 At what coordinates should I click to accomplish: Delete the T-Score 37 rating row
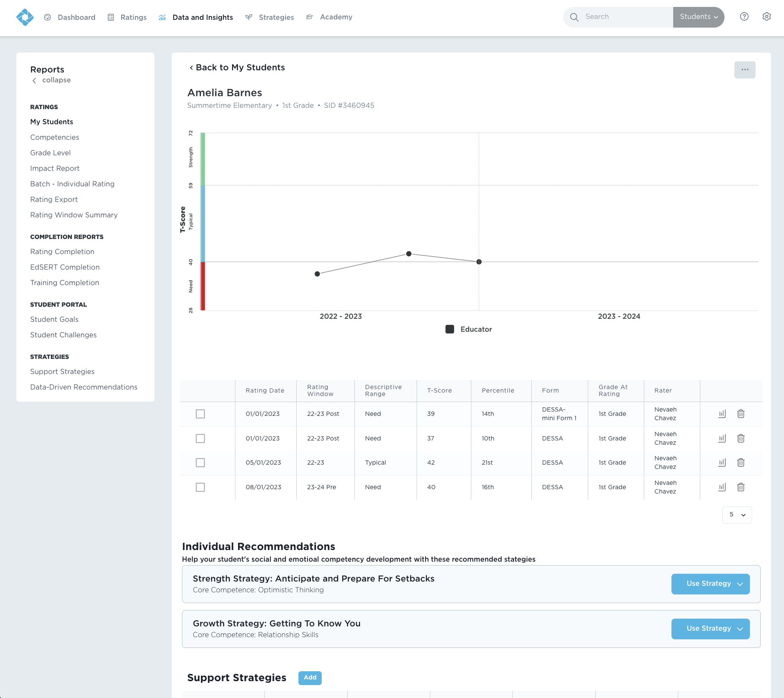(740, 438)
